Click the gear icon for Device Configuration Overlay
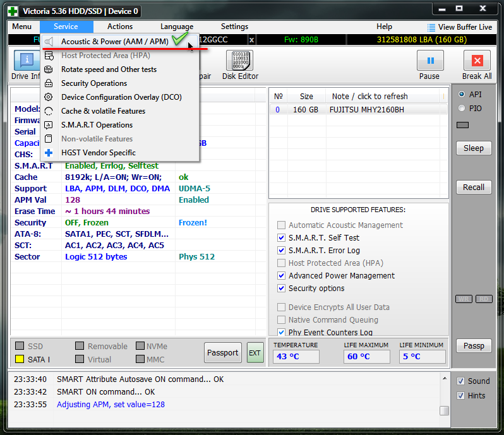This screenshot has height=435, width=504. click(49, 97)
